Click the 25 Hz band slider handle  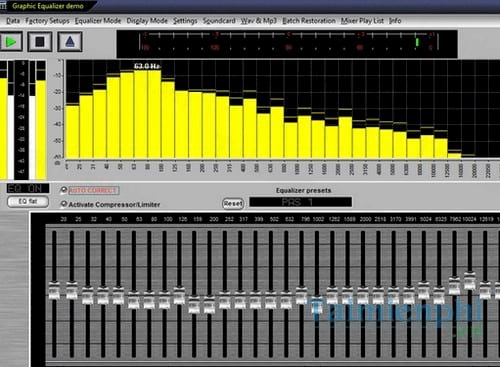coord(72,291)
